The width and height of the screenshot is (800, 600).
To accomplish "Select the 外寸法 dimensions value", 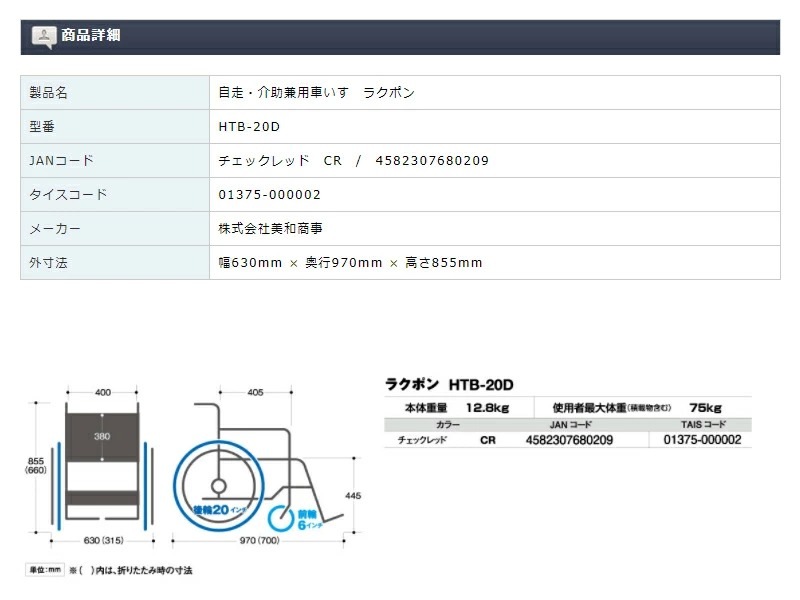I will point(350,263).
